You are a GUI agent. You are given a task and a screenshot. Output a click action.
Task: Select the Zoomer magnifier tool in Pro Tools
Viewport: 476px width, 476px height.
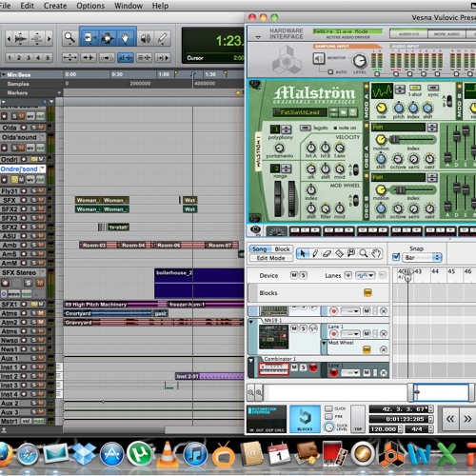69,38
